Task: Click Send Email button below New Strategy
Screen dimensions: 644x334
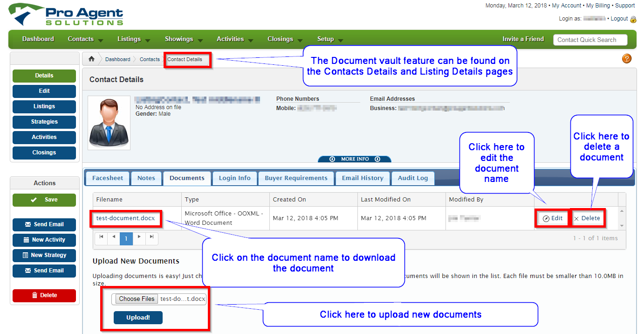Action: click(x=44, y=271)
